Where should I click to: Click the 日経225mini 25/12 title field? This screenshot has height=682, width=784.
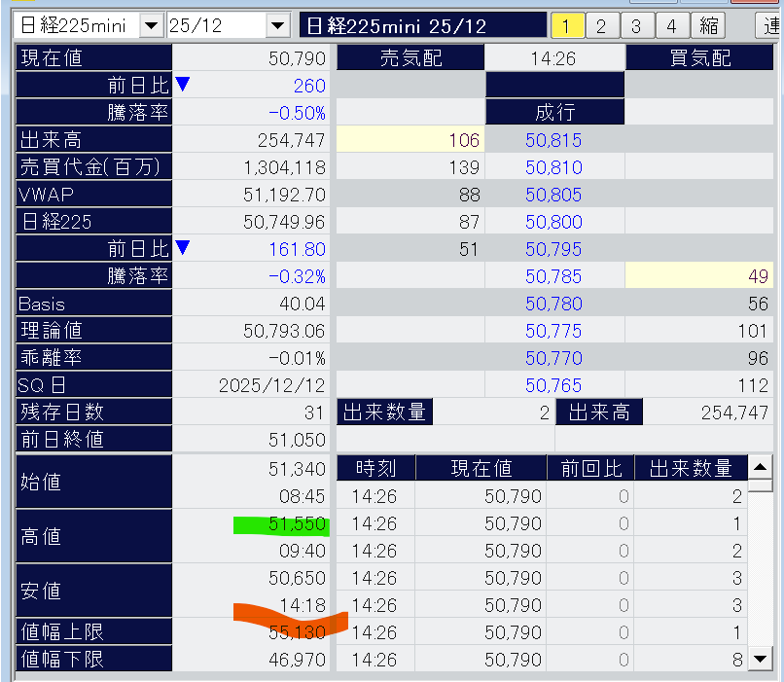click(422, 25)
